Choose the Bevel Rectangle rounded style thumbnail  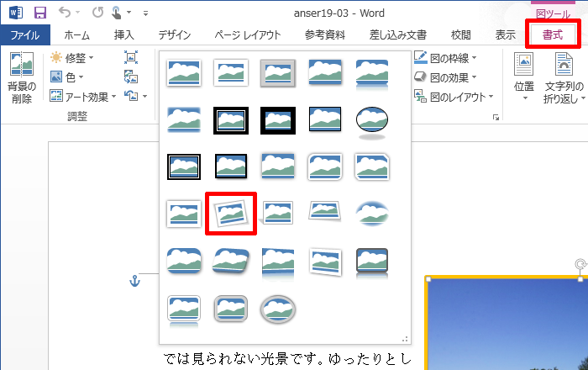click(x=184, y=261)
